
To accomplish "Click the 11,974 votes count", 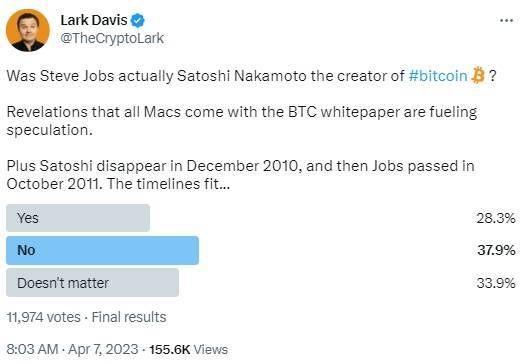I will click(x=43, y=317).
